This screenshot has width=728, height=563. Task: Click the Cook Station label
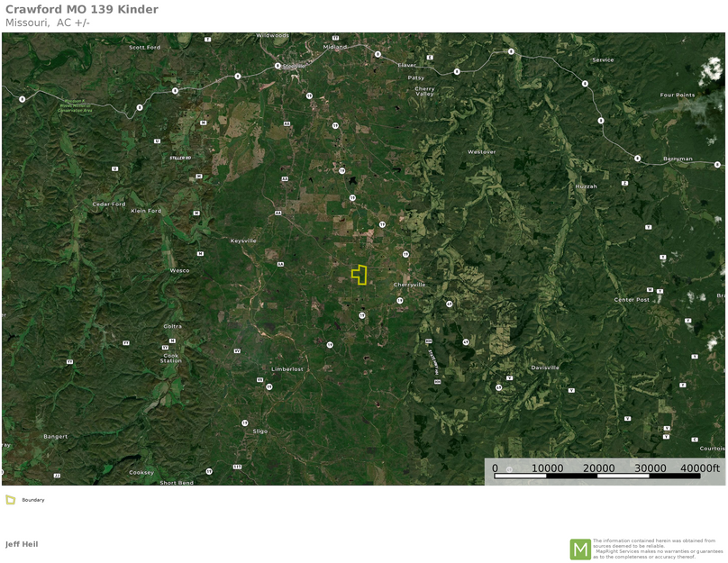click(171, 358)
